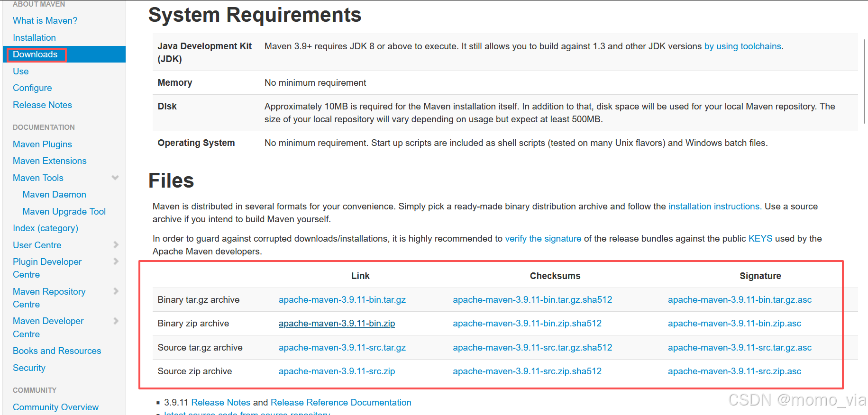Open Maven Daemon sub-item

(55, 194)
